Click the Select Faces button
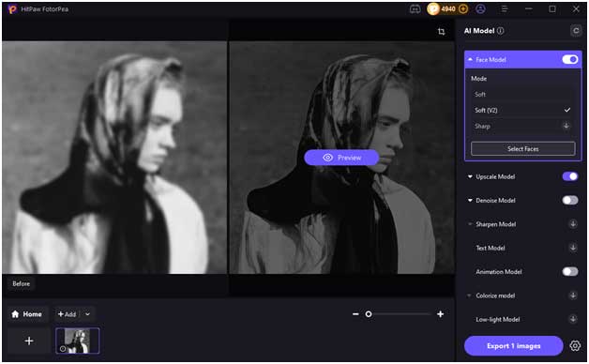Viewport: 589px width, 364px height. tap(522, 149)
